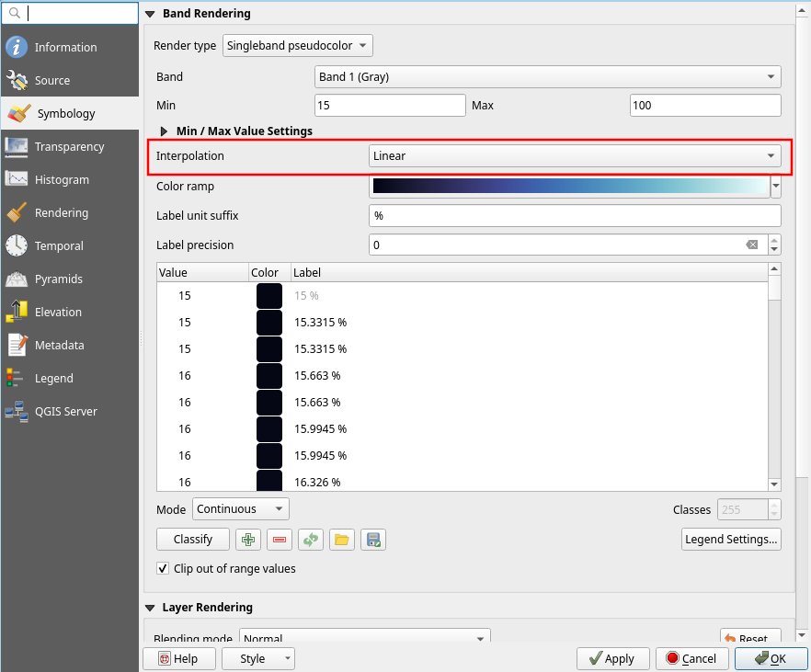Collapse the Layer Rendering section
The width and height of the screenshot is (811, 672).
150,608
